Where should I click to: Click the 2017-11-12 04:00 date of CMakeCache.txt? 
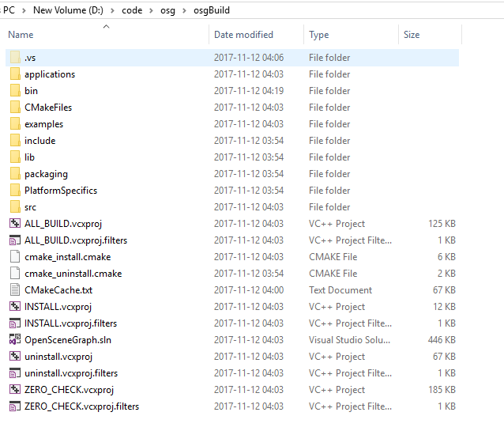249,290
